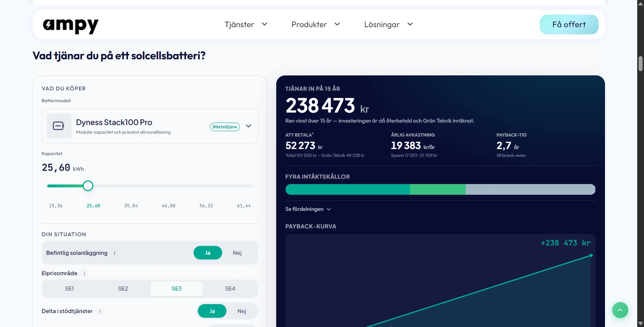
Task: Click the 52 273 kr amount
Action: click(x=304, y=146)
